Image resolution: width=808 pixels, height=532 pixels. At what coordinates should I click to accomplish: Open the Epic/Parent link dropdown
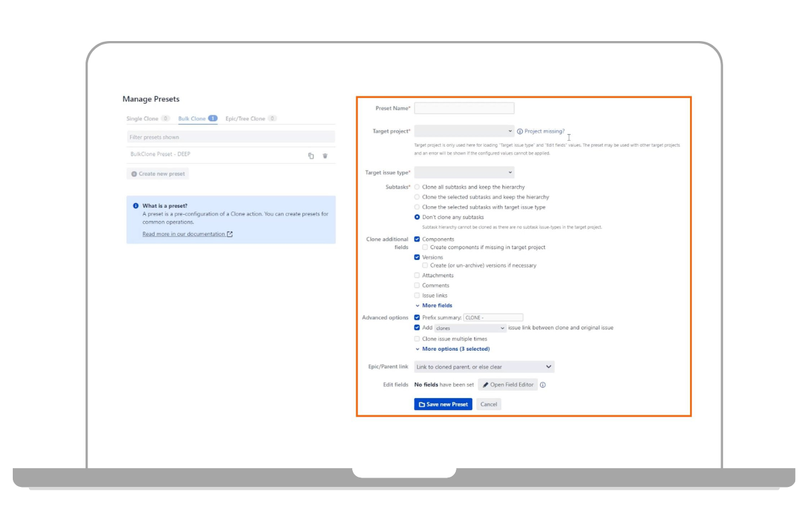click(x=483, y=367)
